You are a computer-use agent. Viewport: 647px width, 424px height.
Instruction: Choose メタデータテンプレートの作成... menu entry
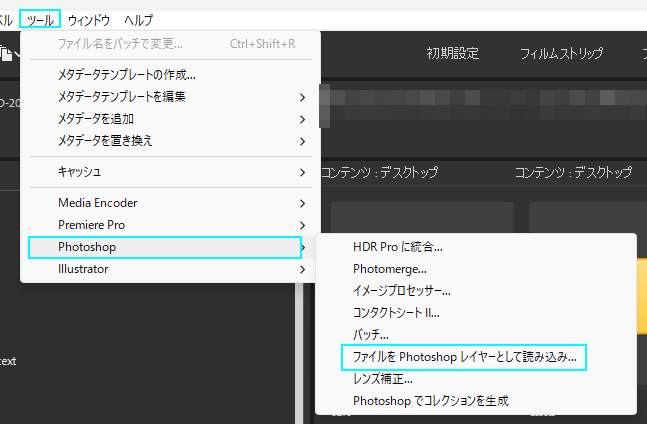pyautogui.click(x=170, y=75)
